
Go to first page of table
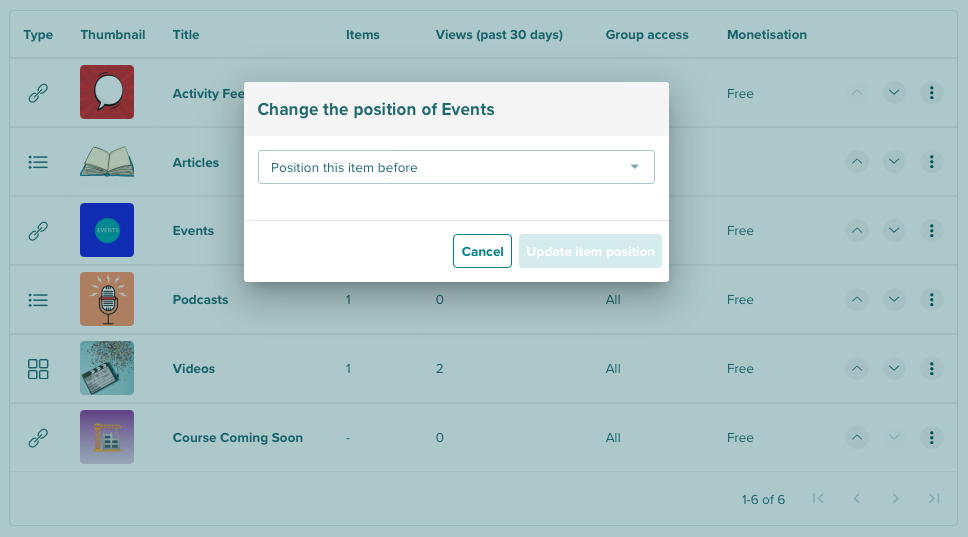pyautogui.click(x=819, y=499)
